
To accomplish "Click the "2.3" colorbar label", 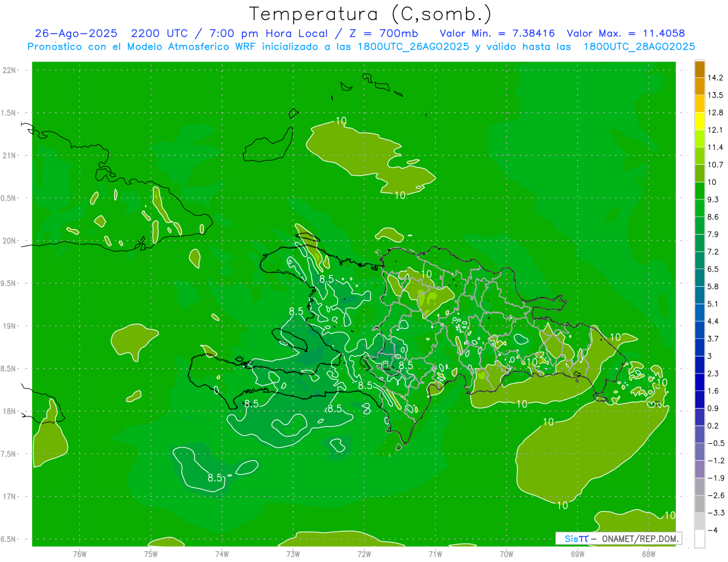I will (714, 373).
